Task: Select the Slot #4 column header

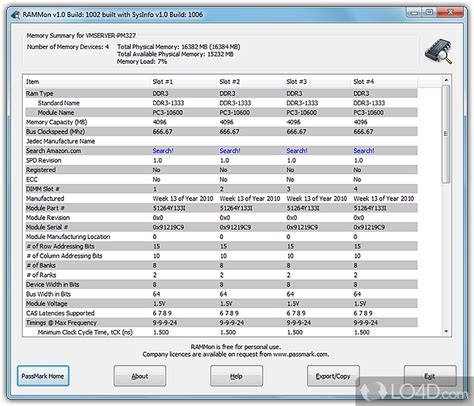Action: pos(364,82)
